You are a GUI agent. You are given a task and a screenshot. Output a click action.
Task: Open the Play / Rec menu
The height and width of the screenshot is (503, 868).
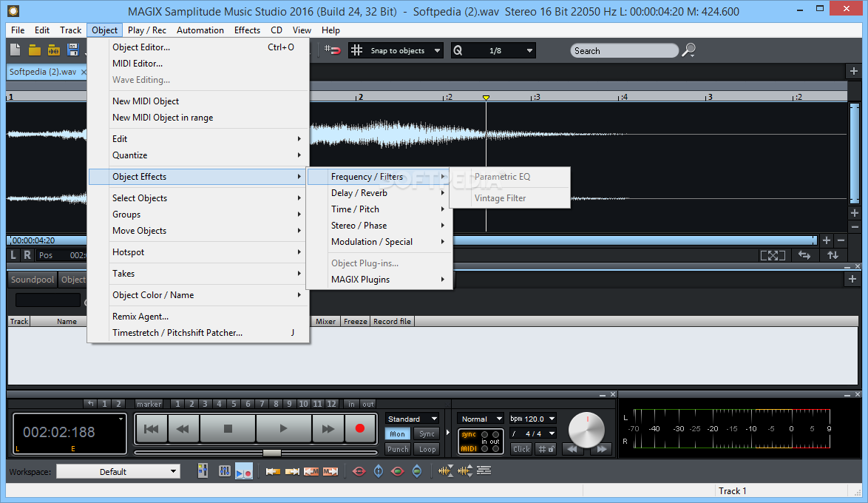[x=146, y=30]
